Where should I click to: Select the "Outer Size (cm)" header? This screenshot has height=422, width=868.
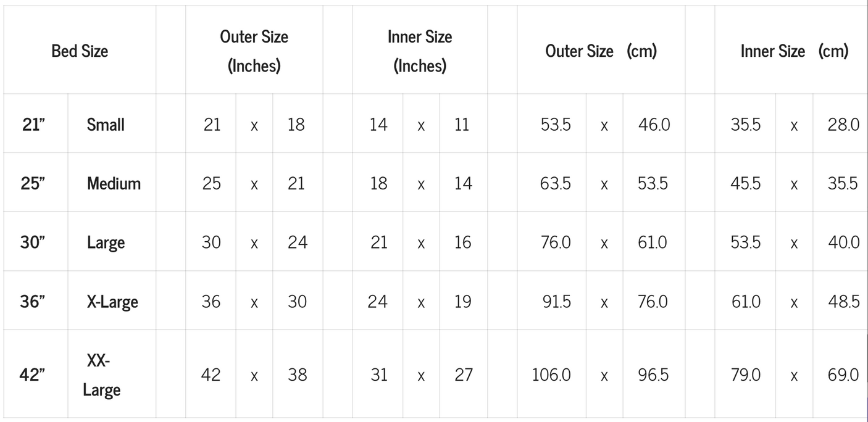[x=601, y=51]
